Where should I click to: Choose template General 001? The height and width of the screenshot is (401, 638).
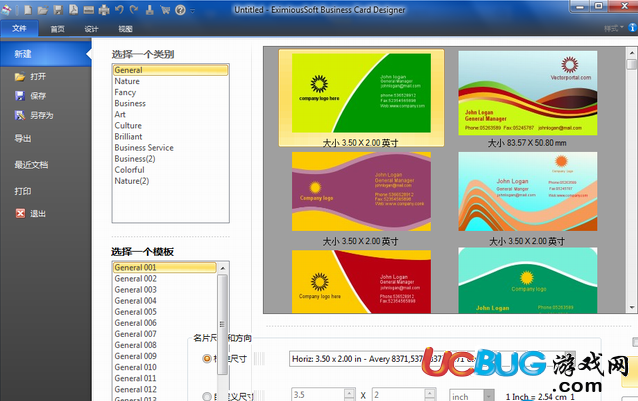click(x=165, y=267)
